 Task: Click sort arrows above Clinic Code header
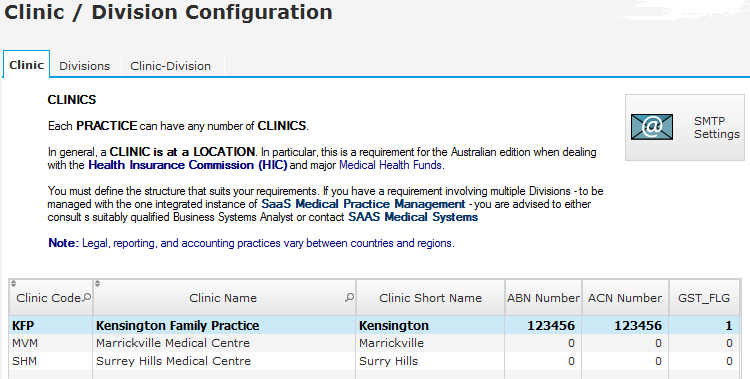click(x=13, y=283)
